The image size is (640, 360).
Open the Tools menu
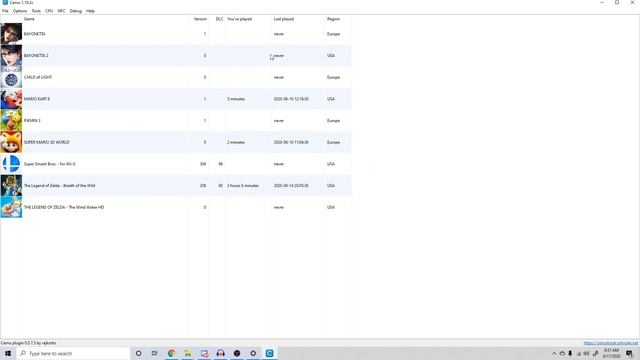pos(36,11)
